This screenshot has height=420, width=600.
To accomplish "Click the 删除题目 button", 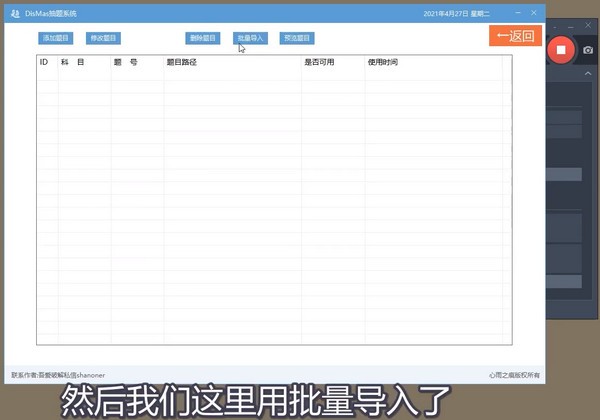I will (203, 38).
